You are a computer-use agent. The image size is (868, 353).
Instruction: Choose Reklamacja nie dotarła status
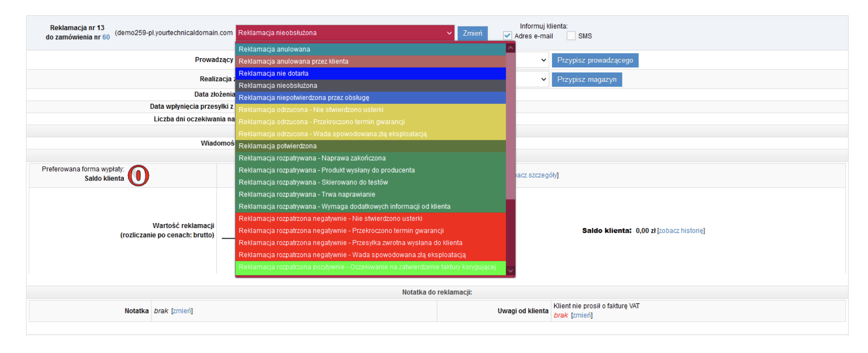click(x=370, y=73)
